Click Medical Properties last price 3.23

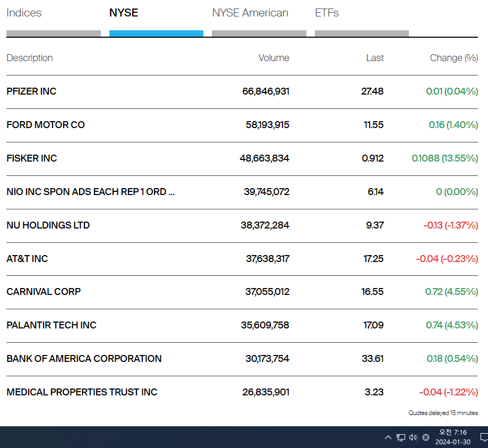(x=374, y=392)
